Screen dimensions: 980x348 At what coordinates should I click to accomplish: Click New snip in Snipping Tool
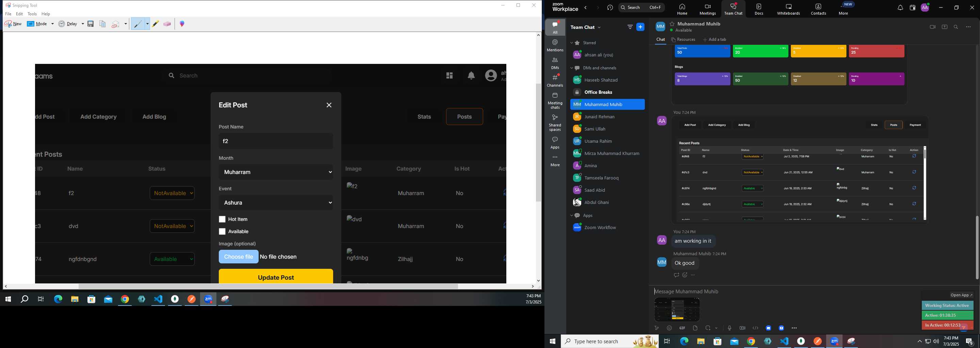(13, 24)
